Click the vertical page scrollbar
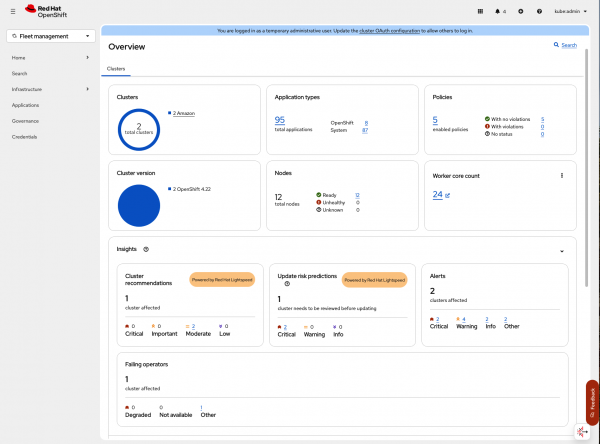Image resolution: width=600 pixels, height=444 pixels. (586, 168)
